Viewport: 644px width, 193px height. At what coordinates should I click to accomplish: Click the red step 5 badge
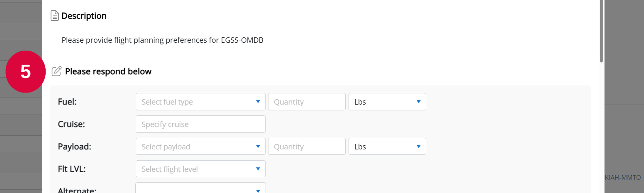click(x=25, y=72)
